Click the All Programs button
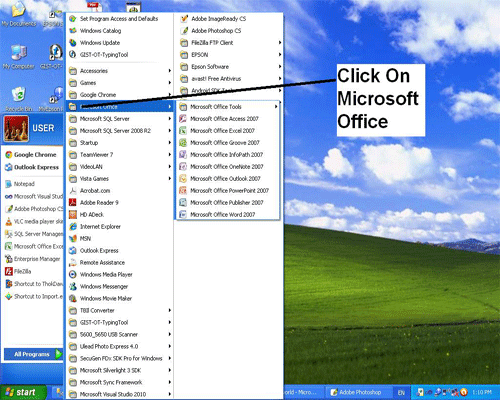 33,354
